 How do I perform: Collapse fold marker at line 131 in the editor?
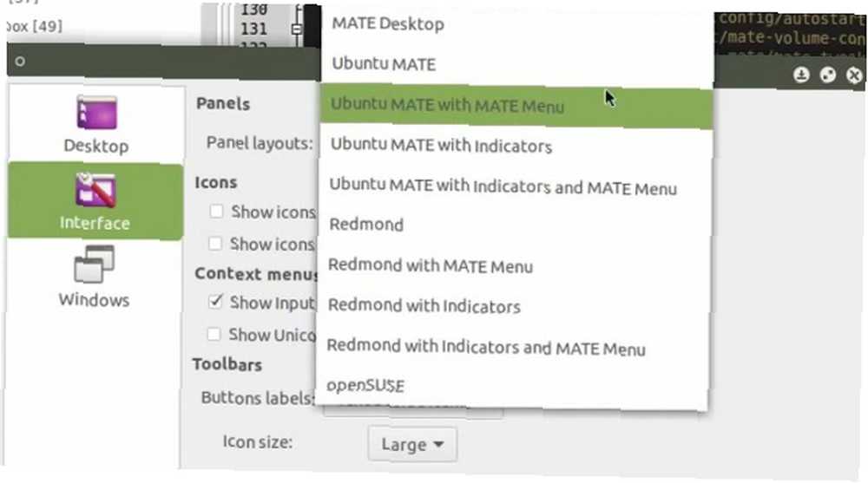click(297, 29)
